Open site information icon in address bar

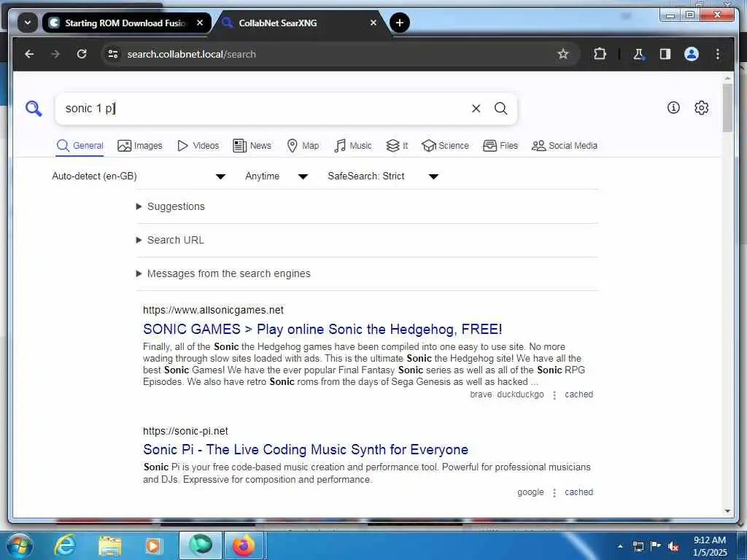click(113, 54)
